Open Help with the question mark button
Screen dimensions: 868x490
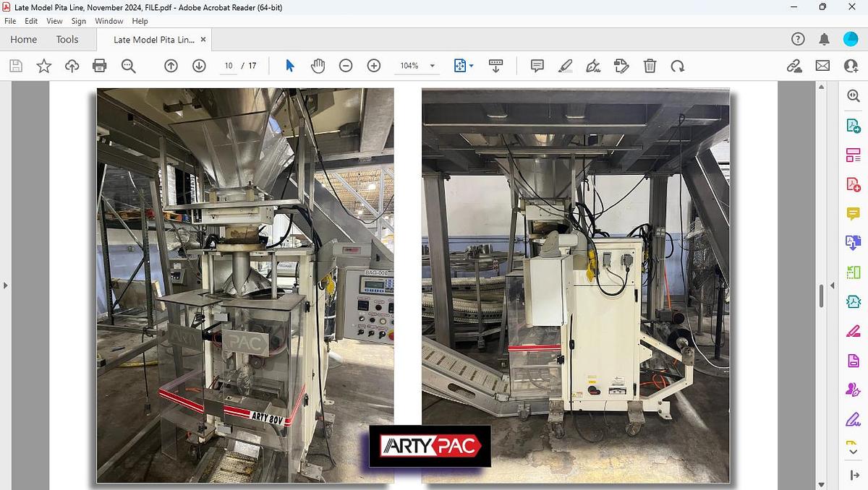pyautogui.click(x=797, y=39)
